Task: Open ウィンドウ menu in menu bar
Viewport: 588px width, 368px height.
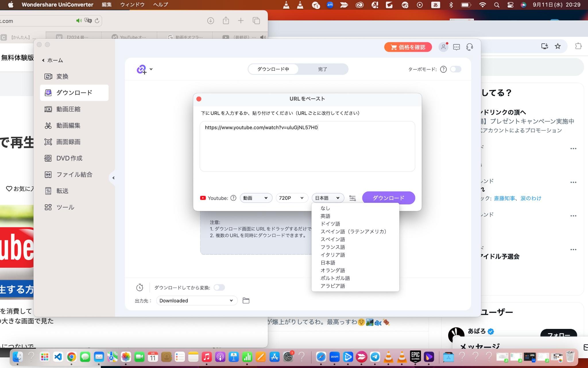Action: click(132, 5)
